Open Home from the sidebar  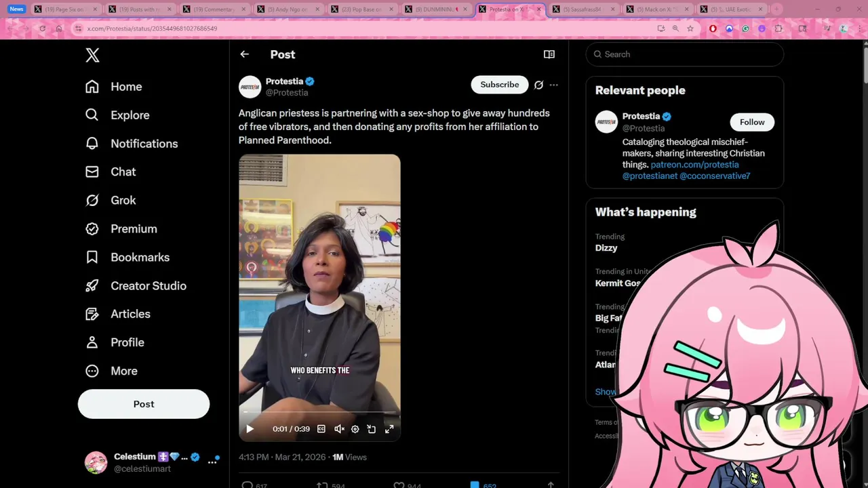point(114,87)
